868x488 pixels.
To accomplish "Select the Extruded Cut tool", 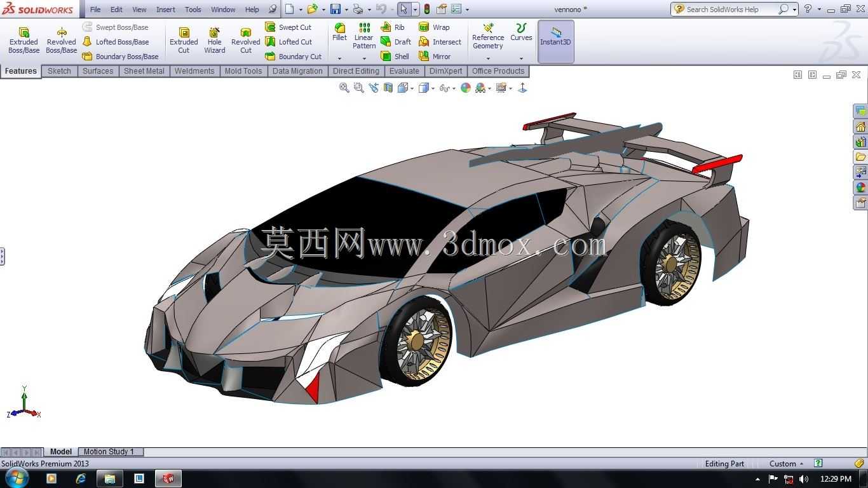I will tap(184, 40).
